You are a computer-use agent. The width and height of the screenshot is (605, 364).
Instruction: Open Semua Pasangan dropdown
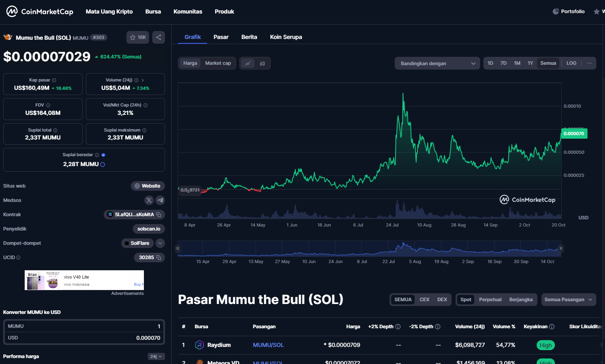[568, 300]
